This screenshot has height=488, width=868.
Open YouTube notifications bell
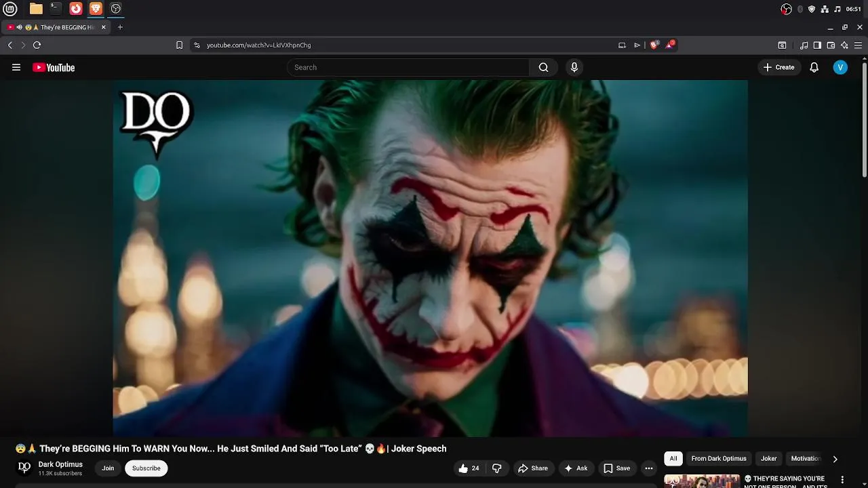click(814, 67)
